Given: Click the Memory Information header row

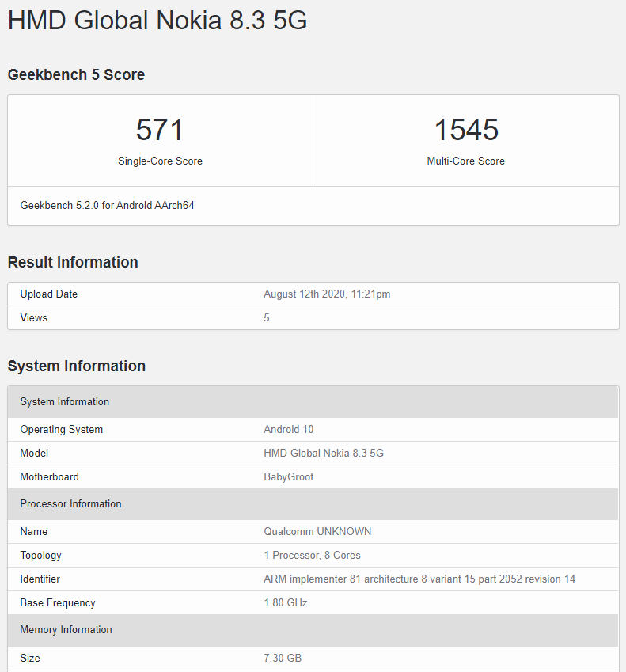Looking at the screenshot, I should coord(313,630).
